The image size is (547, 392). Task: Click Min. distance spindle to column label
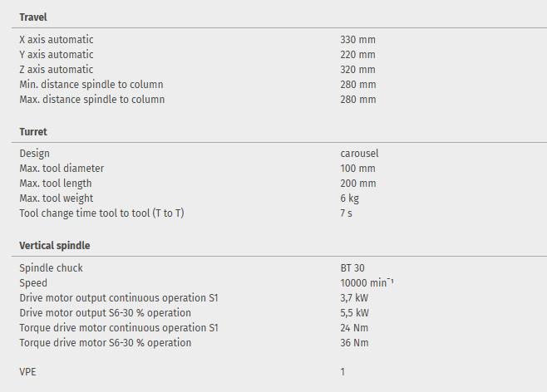point(91,85)
